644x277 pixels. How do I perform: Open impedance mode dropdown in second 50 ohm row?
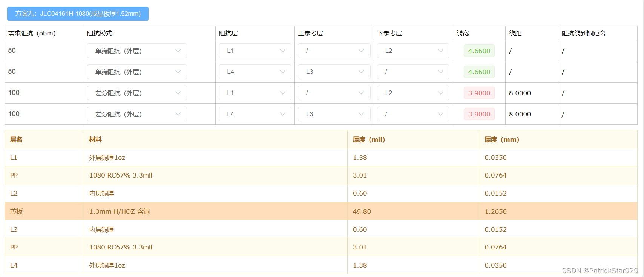click(137, 72)
